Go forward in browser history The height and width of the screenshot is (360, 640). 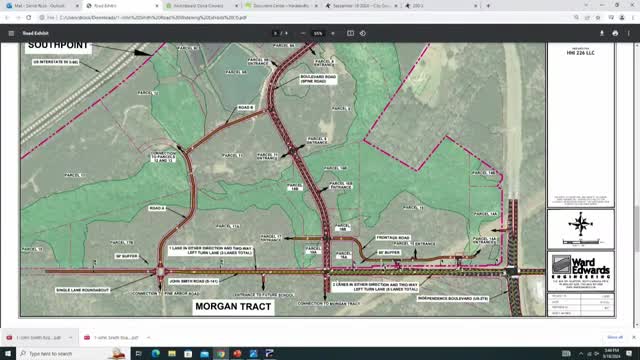point(18,18)
